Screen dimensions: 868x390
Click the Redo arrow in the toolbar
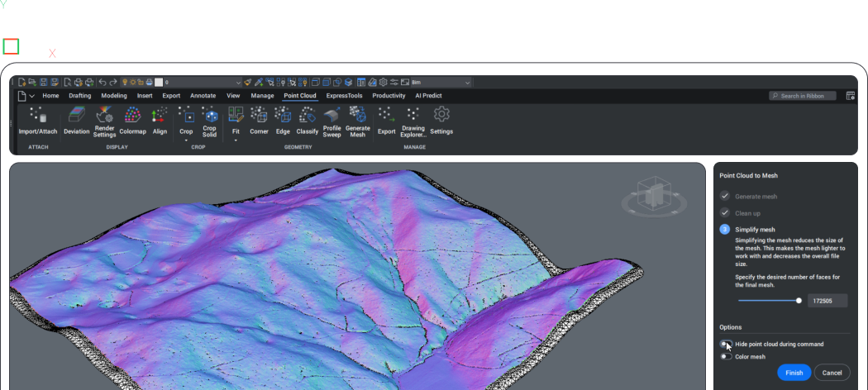(113, 83)
